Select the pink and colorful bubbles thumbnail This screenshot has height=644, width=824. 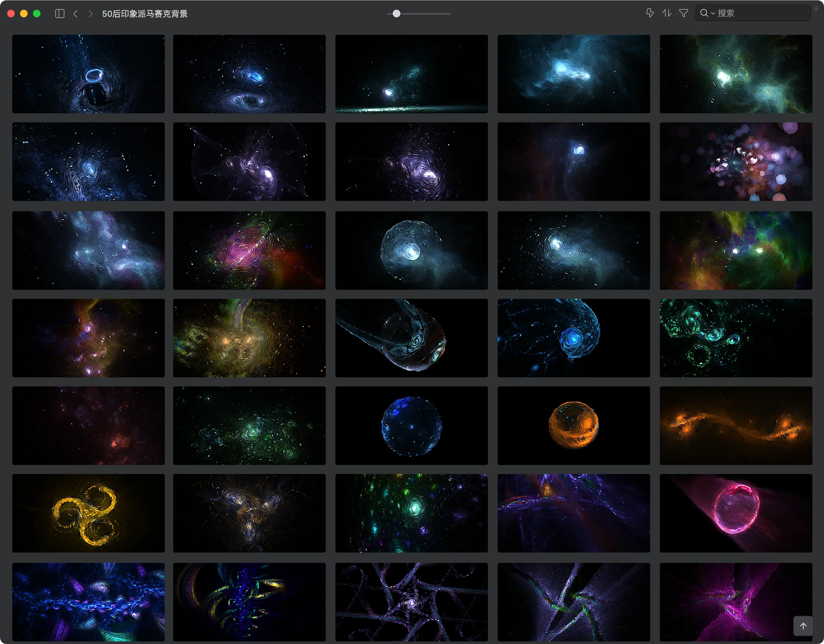[x=736, y=162]
